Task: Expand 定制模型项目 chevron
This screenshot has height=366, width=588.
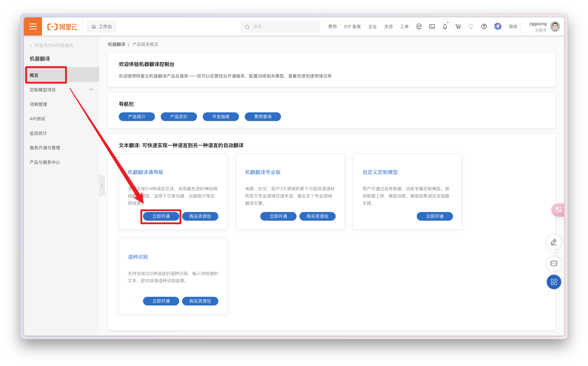Action: coord(91,90)
